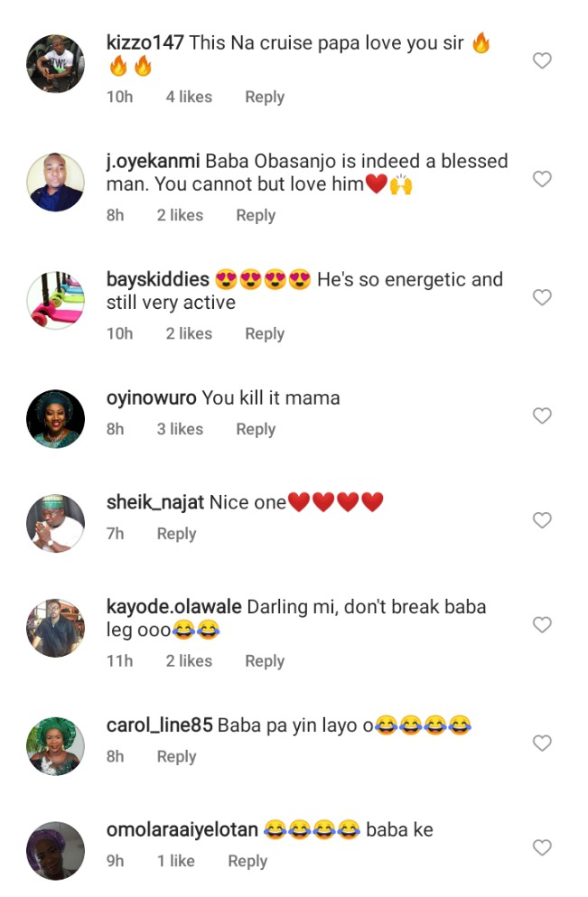Like kayode.olawale's comment using heart icon

(x=541, y=625)
